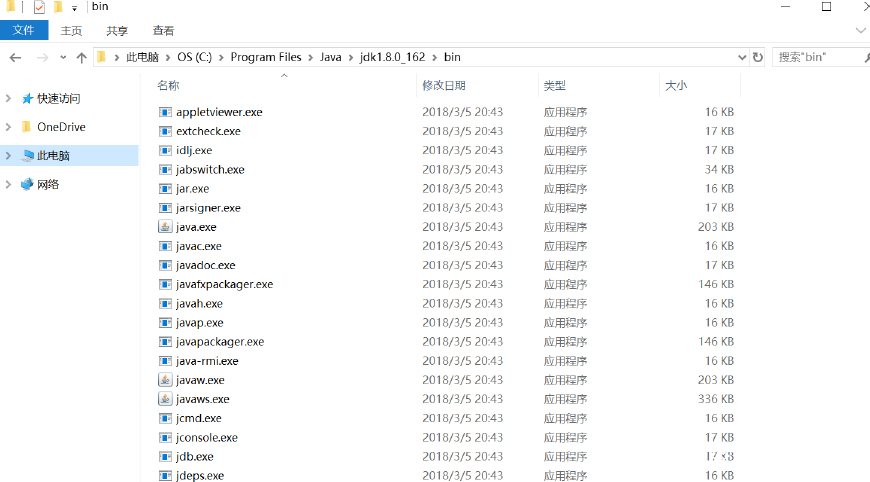Sort by 大小 column header
870x482 pixels.
click(x=676, y=85)
